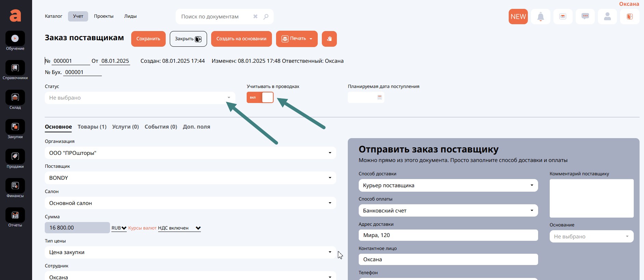Open the НДС включен selector
Viewport: 644px width, 280px height.
(x=179, y=228)
